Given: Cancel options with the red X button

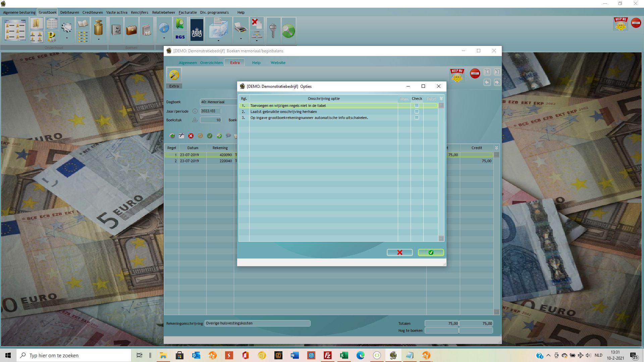Looking at the screenshot, I should click(399, 252).
